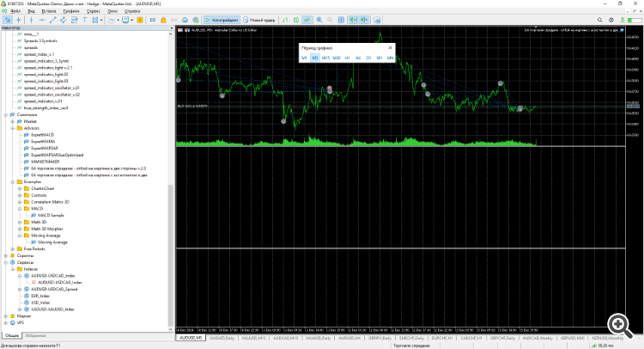Toggle the Algo Trading button

coord(222,20)
